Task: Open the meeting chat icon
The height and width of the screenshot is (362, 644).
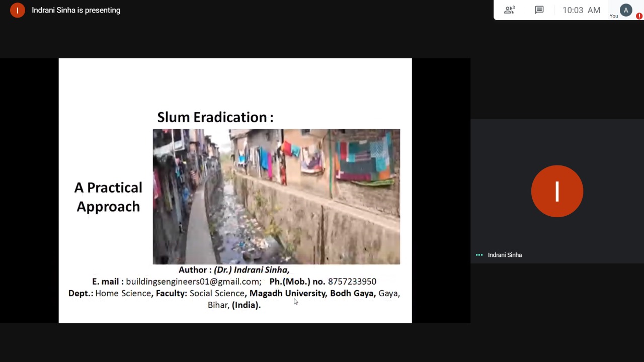Action: click(539, 10)
